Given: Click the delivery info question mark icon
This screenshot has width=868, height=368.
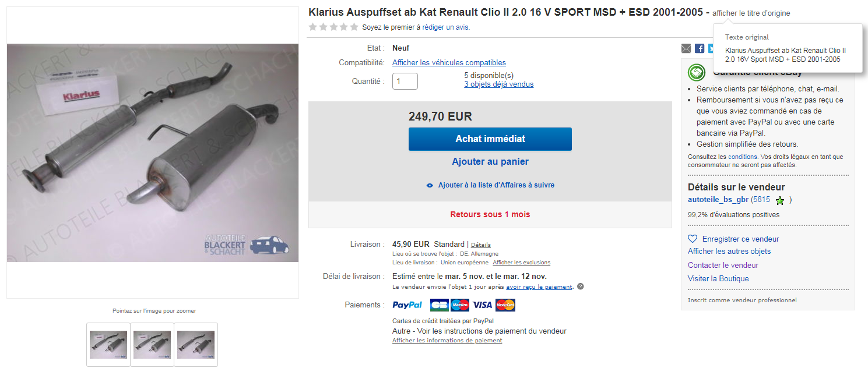Looking at the screenshot, I should pyautogui.click(x=580, y=286).
